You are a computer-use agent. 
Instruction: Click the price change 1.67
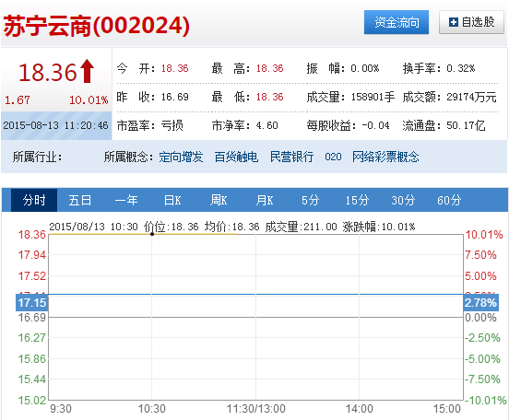point(18,99)
